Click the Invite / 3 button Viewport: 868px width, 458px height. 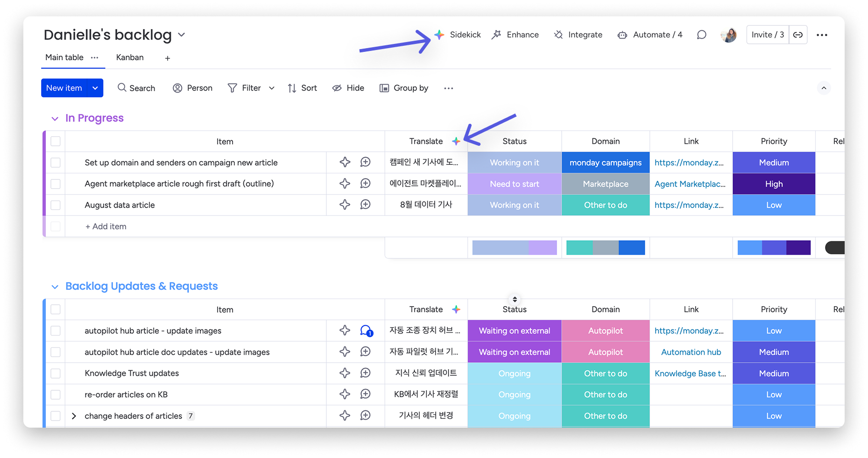pyautogui.click(x=767, y=35)
